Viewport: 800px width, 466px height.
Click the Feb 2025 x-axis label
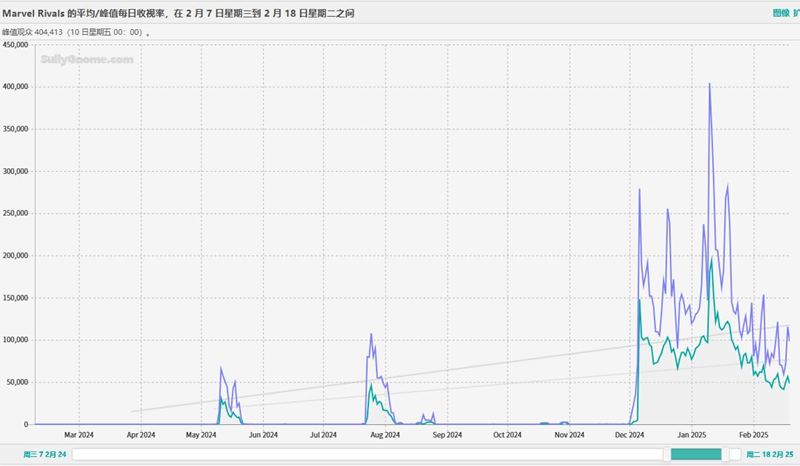[x=753, y=435]
